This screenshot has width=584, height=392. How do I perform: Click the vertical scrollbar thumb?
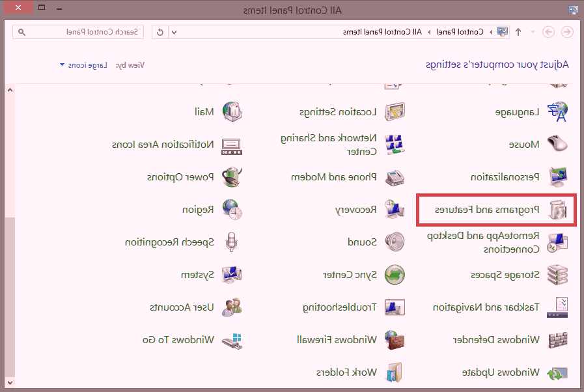pyautogui.click(x=10, y=298)
